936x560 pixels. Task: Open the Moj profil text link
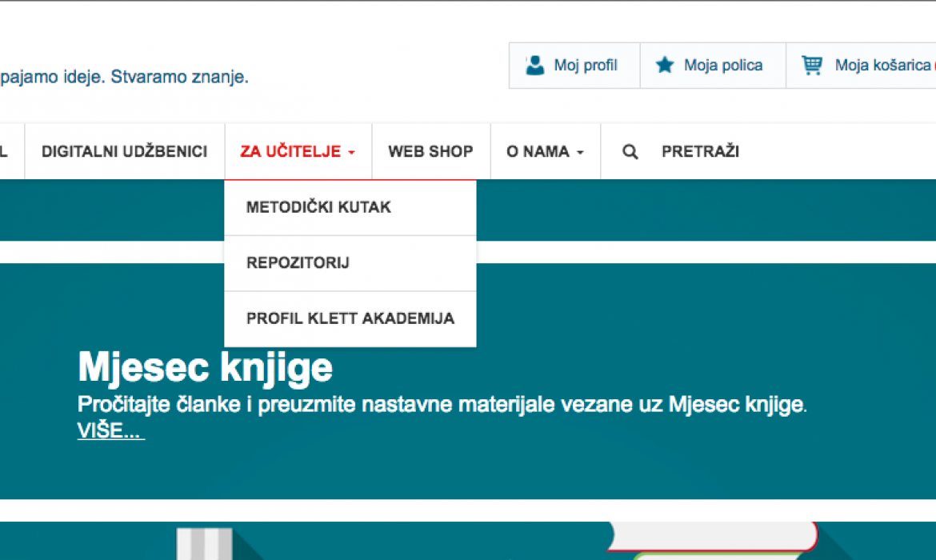[586, 66]
